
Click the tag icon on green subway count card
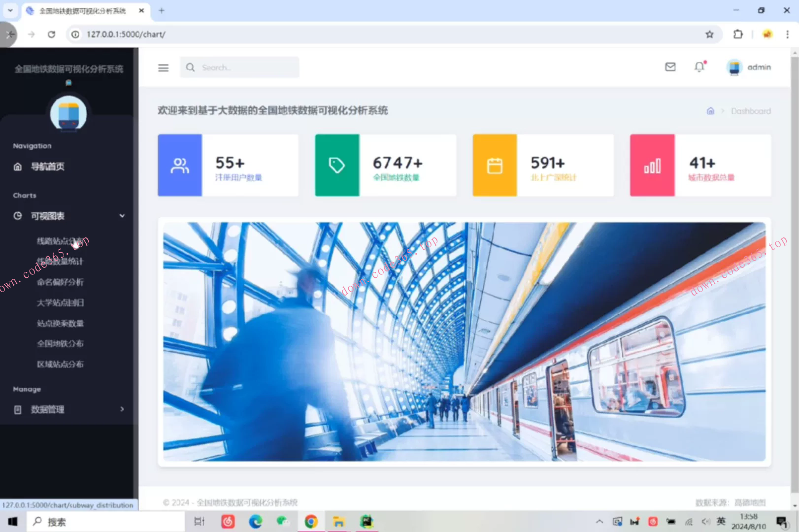(x=337, y=165)
